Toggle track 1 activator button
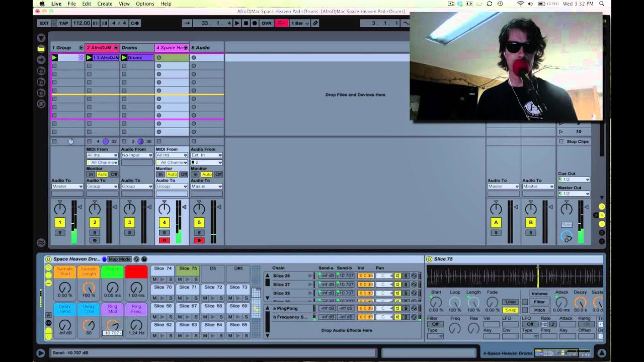Image resolution: width=644 pixels, height=362 pixels. (x=59, y=222)
